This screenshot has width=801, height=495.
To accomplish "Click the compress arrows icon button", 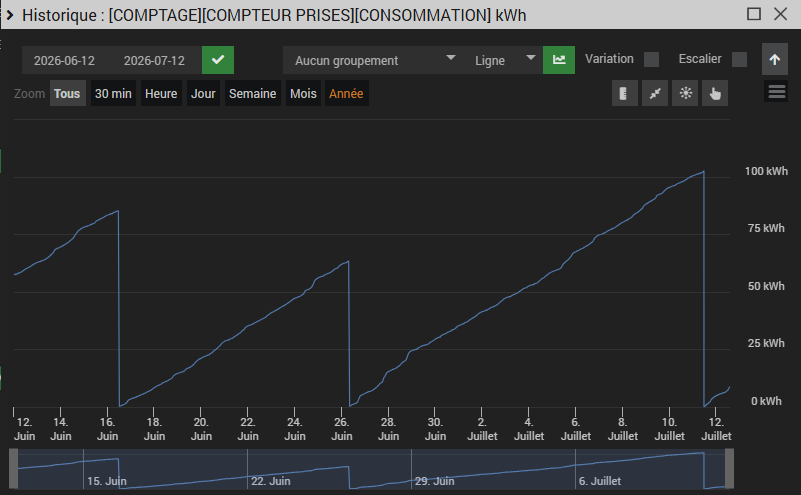I will [655, 93].
